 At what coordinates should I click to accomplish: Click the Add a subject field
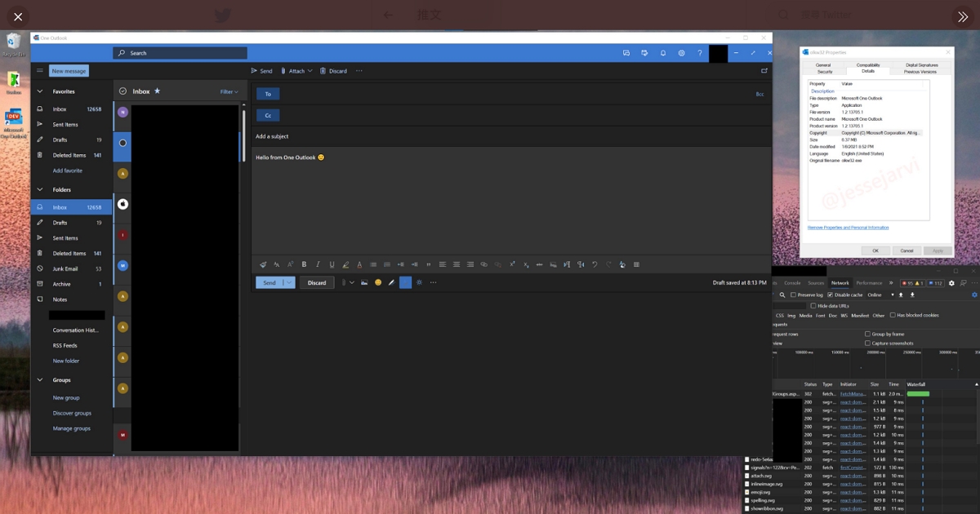(x=510, y=136)
